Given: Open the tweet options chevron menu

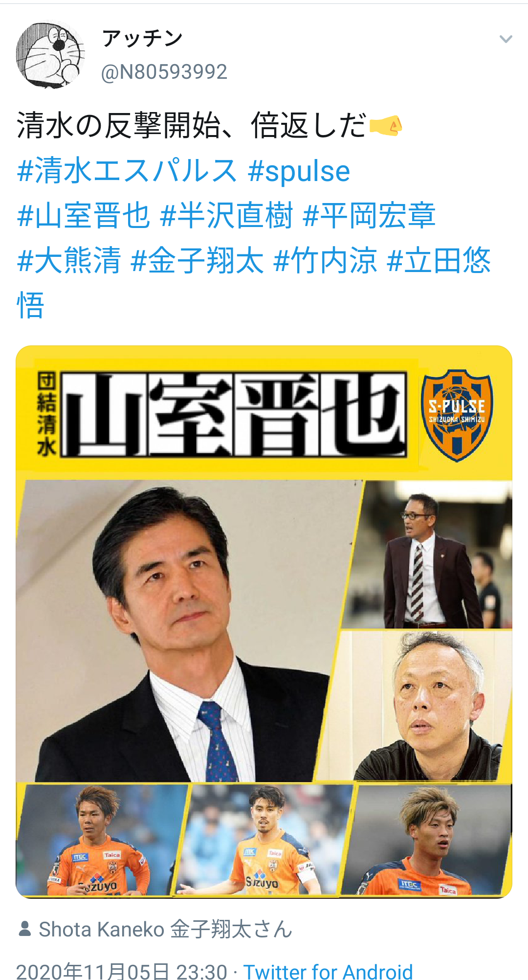Looking at the screenshot, I should click(x=506, y=39).
